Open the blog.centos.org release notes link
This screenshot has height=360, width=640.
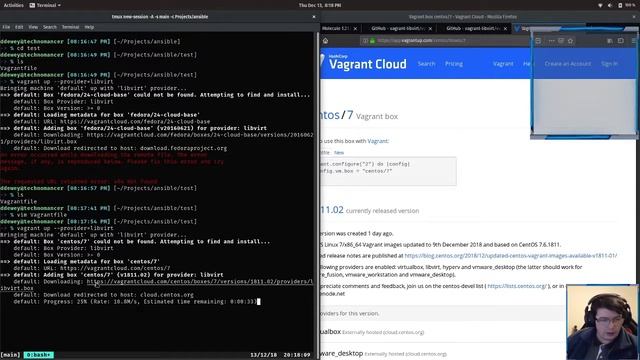click(x=511, y=256)
